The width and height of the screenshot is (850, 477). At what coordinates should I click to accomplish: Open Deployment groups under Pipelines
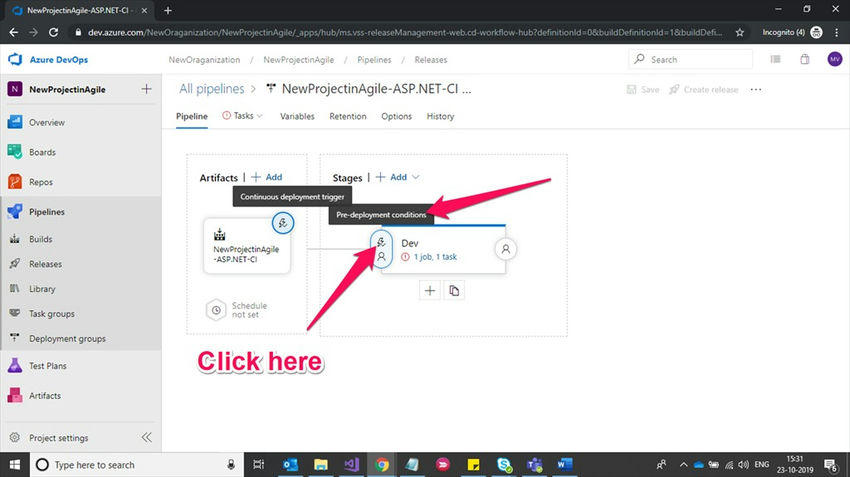[67, 339]
